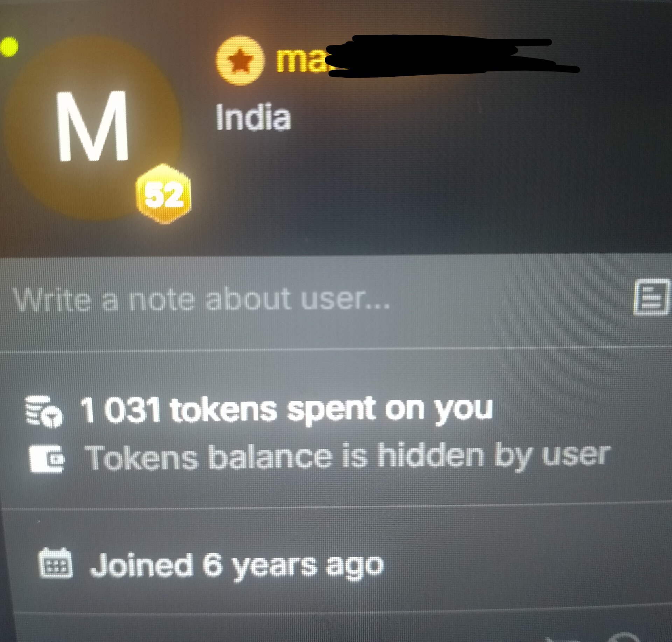Click the "Joined 6 years ago" text
The image size is (672, 642).
237,565
